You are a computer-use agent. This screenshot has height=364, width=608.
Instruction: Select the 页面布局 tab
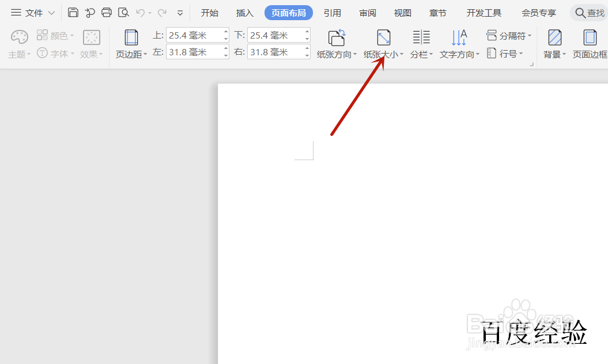[289, 13]
